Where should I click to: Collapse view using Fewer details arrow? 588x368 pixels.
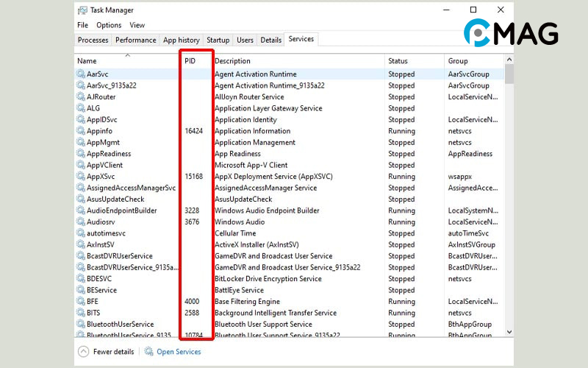click(83, 352)
